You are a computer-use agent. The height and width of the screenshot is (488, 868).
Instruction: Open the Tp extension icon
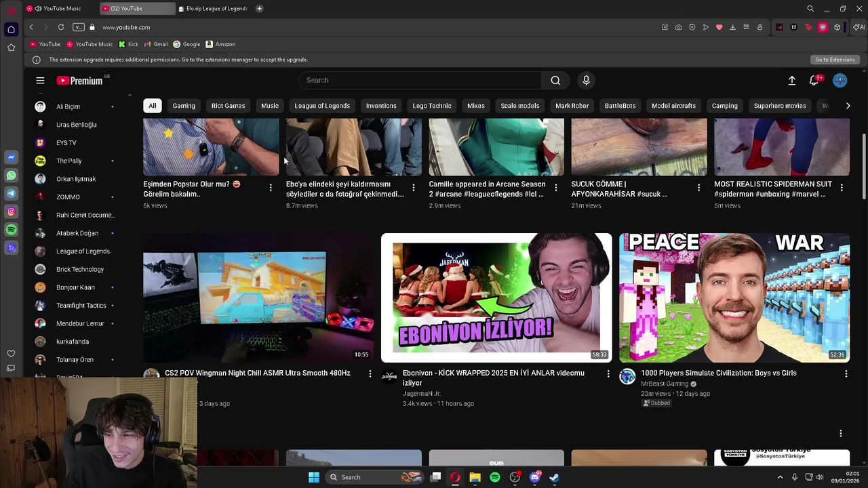808,27
